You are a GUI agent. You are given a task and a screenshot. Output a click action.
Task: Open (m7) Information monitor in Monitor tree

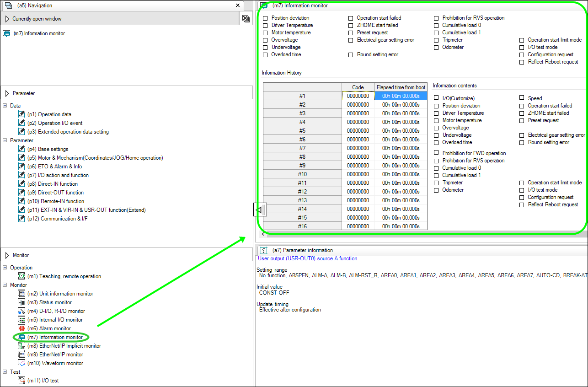coord(55,337)
